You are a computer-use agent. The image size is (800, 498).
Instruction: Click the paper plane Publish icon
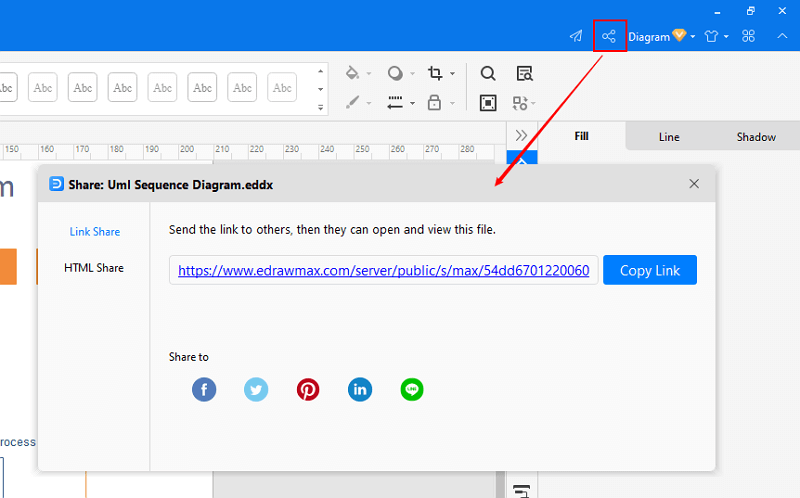[576, 36]
